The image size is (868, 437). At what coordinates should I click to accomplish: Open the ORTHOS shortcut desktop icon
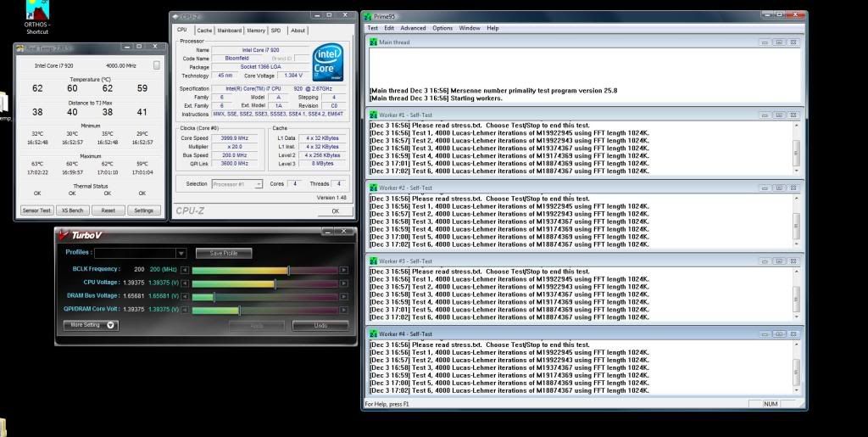click(x=37, y=17)
